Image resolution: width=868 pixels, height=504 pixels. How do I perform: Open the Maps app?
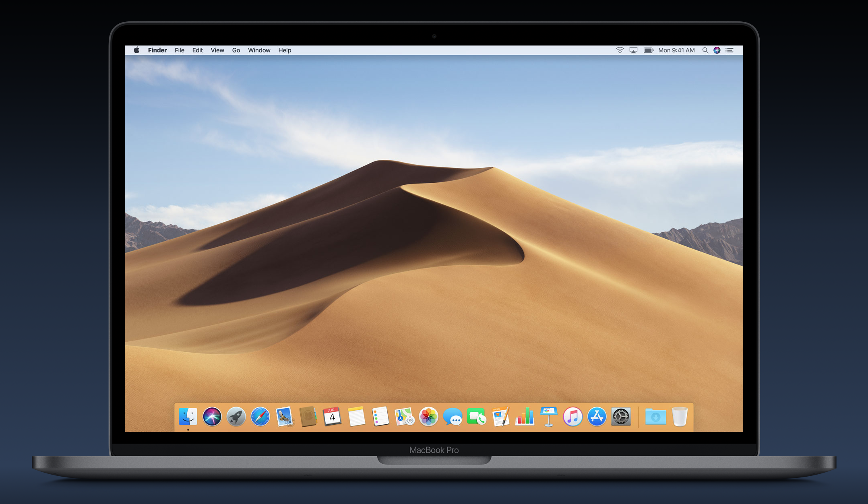[x=404, y=417]
